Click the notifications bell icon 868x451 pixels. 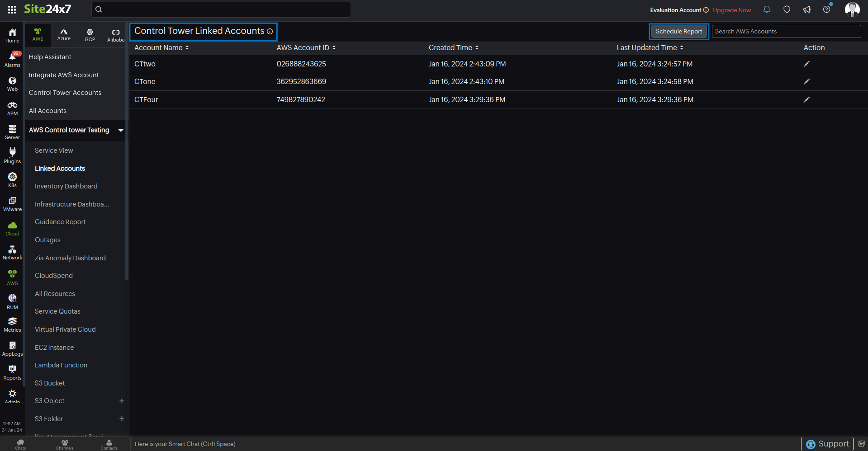(766, 9)
